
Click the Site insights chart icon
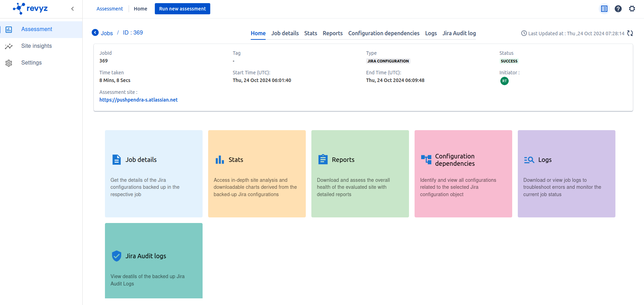(x=9, y=46)
